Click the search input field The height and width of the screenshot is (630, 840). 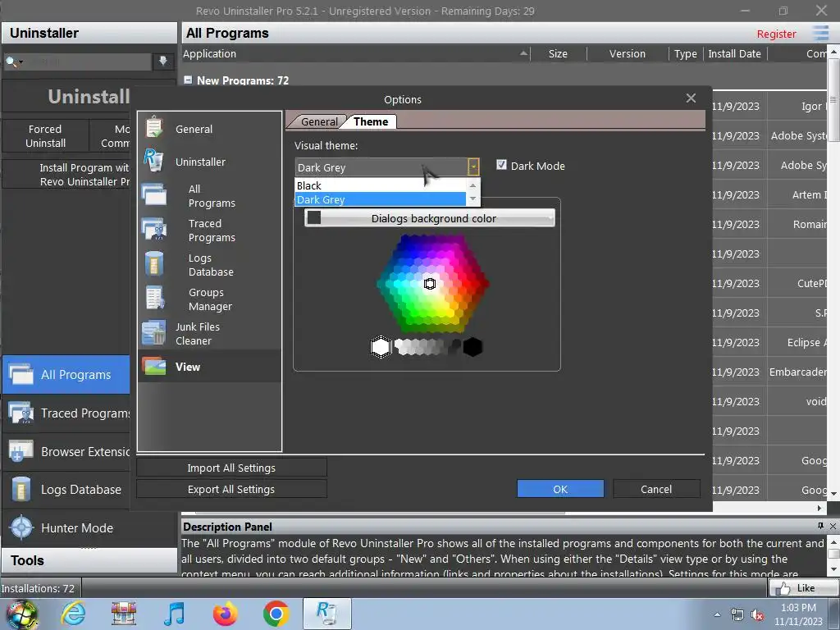click(x=89, y=62)
